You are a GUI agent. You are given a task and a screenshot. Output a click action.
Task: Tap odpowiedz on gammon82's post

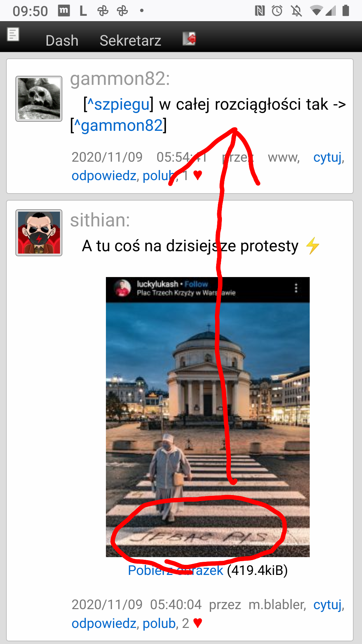104,176
